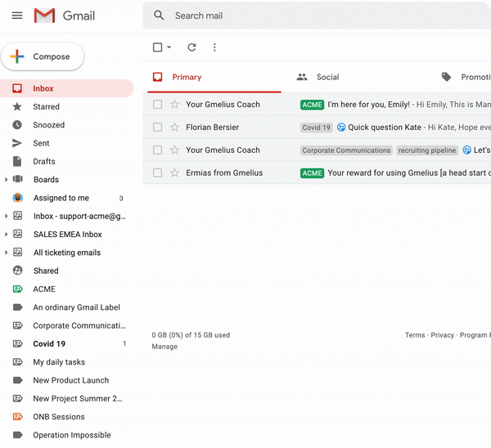Click the Shared globe icon
The width and height of the screenshot is (491, 448).
coord(17,271)
